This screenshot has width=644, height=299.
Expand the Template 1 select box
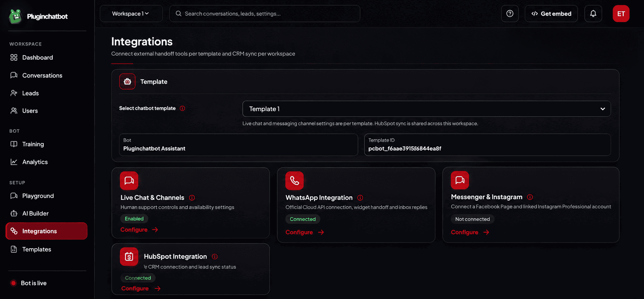[427, 109]
